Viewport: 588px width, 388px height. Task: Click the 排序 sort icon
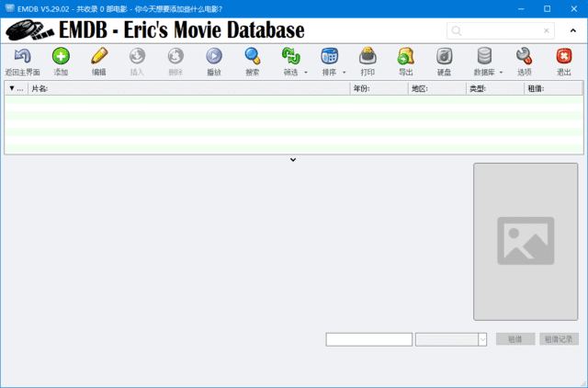click(330, 56)
